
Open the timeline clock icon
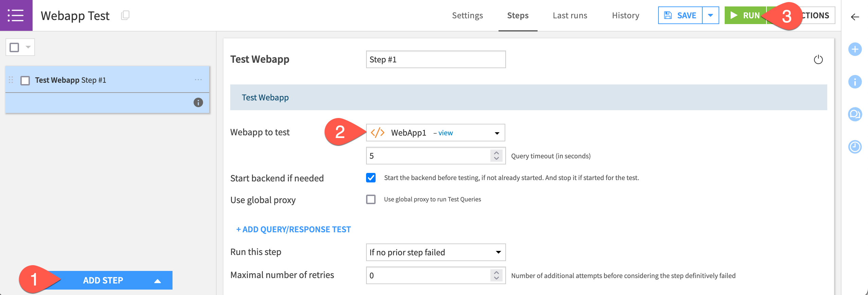pyautogui.click(x=855, y=147)
